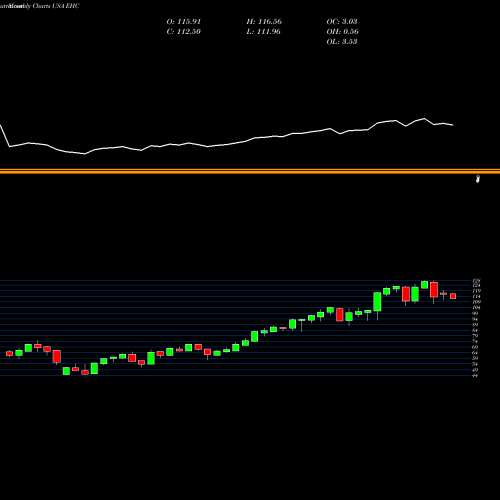Screen dimensions: 500x500
Task: Click the tallest green candle spanning 104 to 119
Action: tap(377, 302)
